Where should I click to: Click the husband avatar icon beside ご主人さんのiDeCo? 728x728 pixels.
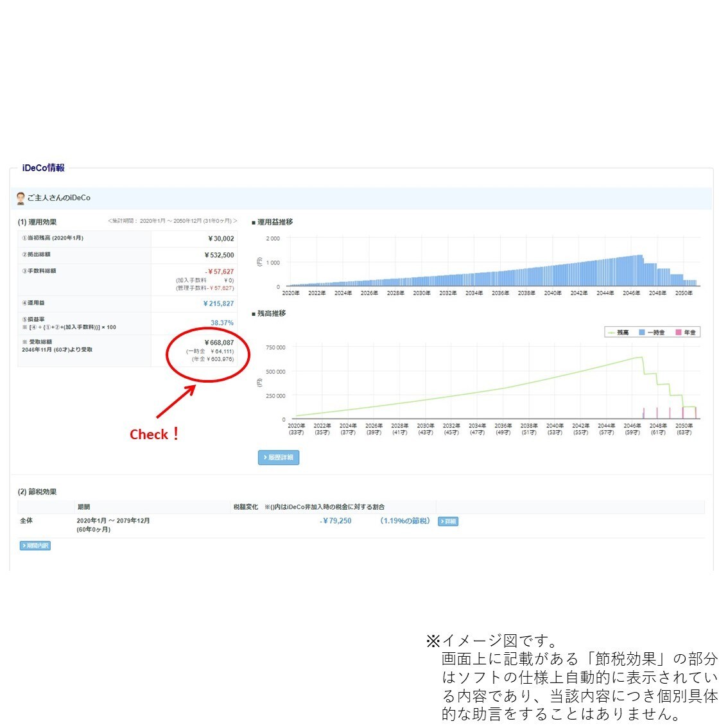pos(21,198)
